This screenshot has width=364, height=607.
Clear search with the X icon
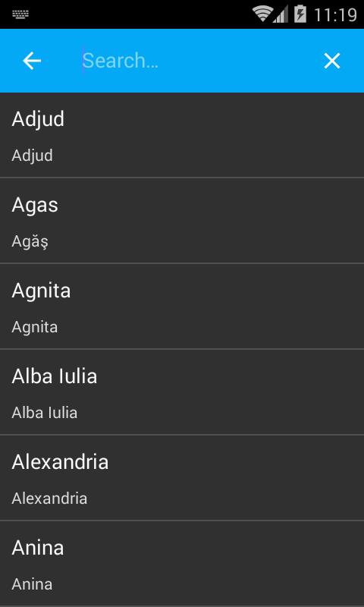point(332,61)
